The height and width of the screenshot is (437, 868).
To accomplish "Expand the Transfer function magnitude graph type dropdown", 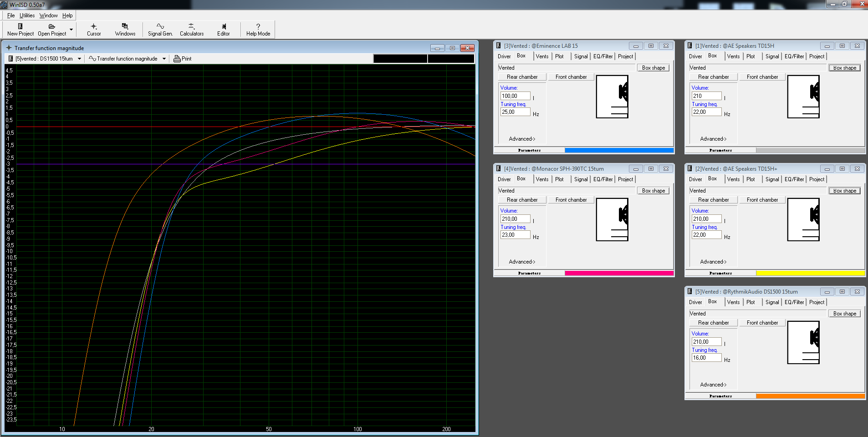I will [164, 59].
